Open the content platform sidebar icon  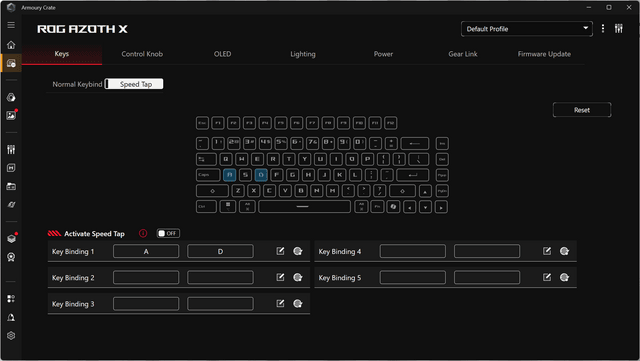tap(11, 299)
